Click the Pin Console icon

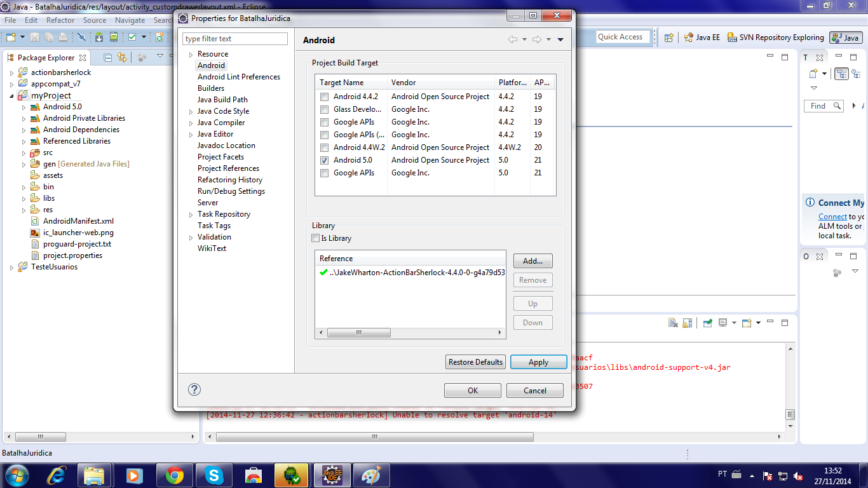(707, 323)
